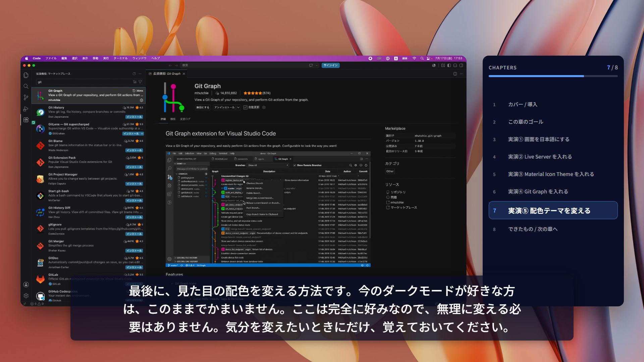Switch to the 変更ログ tab
Screen dimensions: 644x362
185,119
